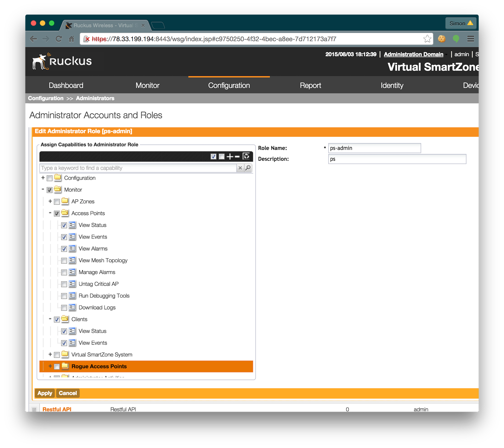The height and width of the screenshot is (448, 504).
Task: Open the Report tab
Action: coord(310,85)
